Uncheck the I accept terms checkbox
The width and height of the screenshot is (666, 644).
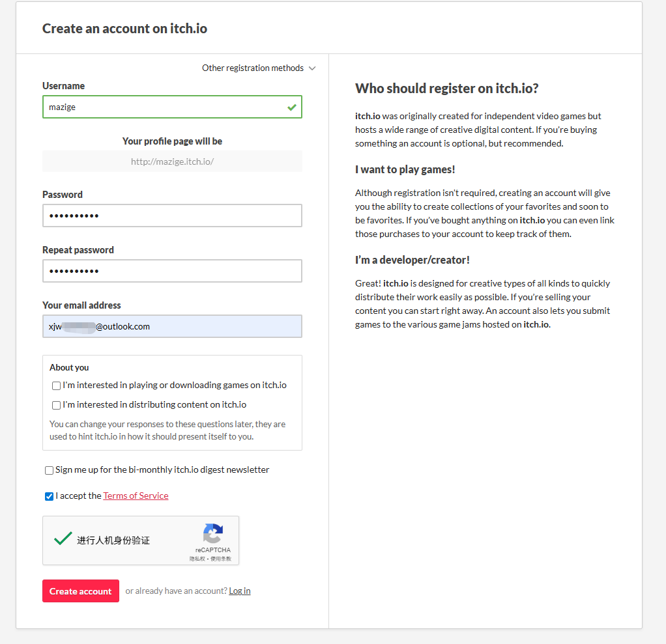click(50, 496)
